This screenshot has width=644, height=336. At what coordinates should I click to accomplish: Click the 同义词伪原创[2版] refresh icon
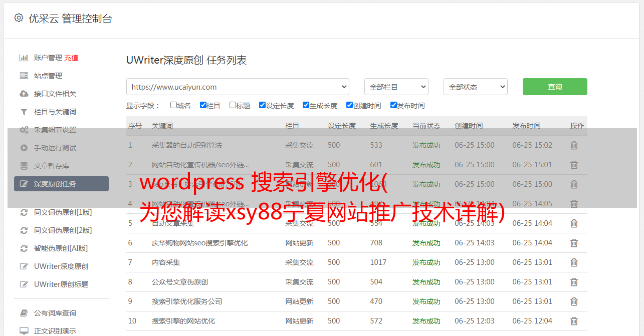click(x=24, y=230)
